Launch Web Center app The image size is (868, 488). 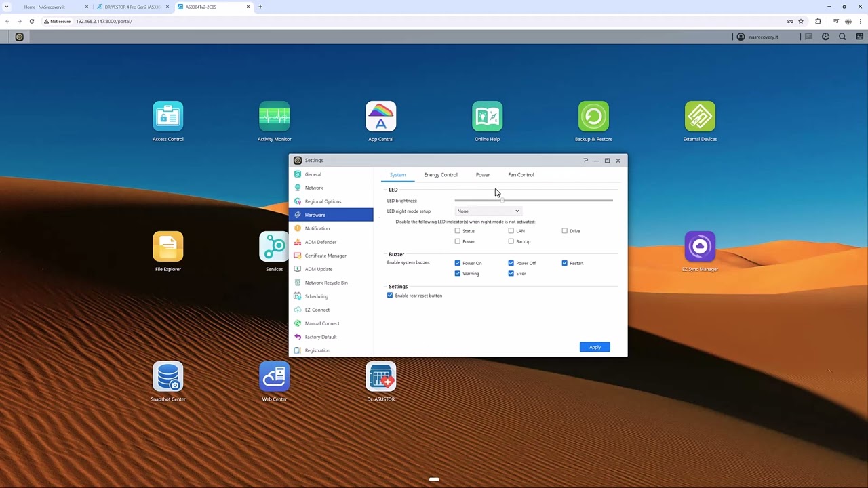[274, 377]
